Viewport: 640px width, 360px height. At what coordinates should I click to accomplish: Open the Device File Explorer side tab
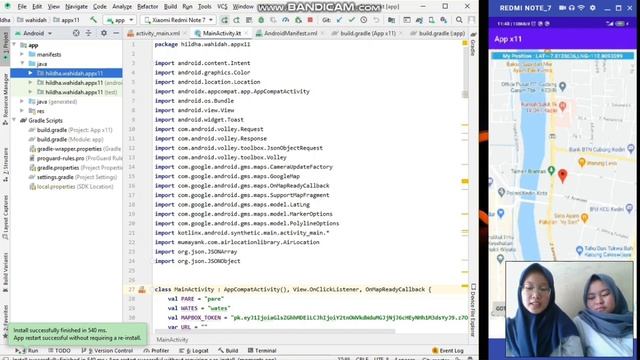point(473,310)
